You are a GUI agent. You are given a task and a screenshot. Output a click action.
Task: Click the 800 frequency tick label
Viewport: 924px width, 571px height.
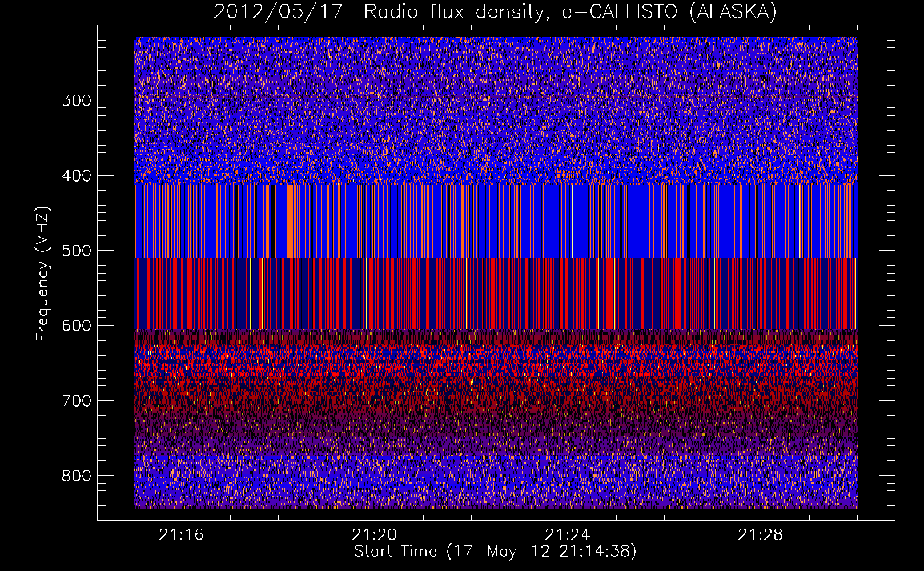pyautogui.click(x=77, y=476)
